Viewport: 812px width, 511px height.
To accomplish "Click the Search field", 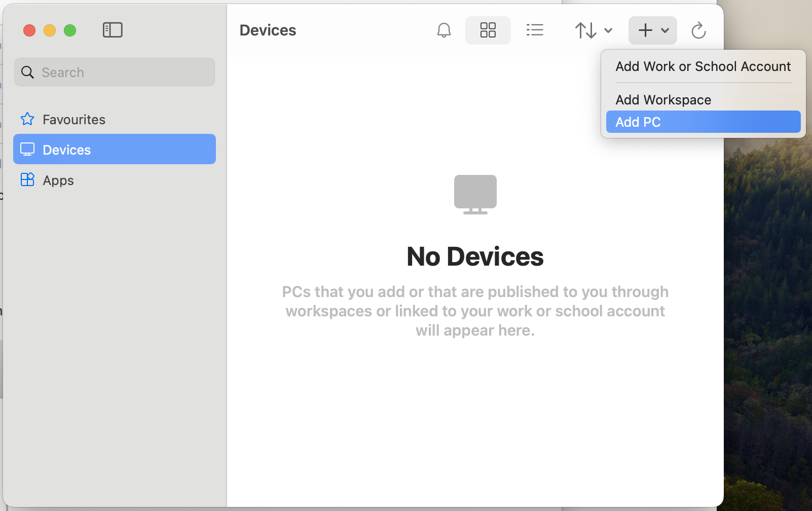I will [x=125, y=72].
